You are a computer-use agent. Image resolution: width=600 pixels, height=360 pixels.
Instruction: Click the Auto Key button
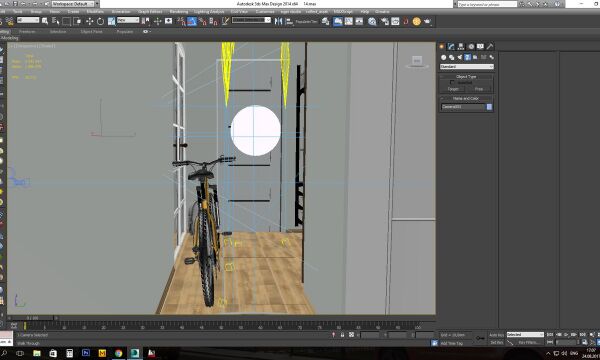pos(497,335)
